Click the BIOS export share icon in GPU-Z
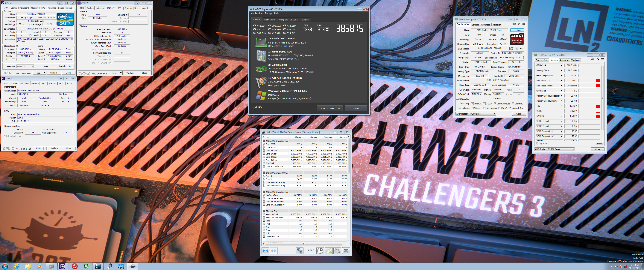644x270 pixels. click(511, 48)
